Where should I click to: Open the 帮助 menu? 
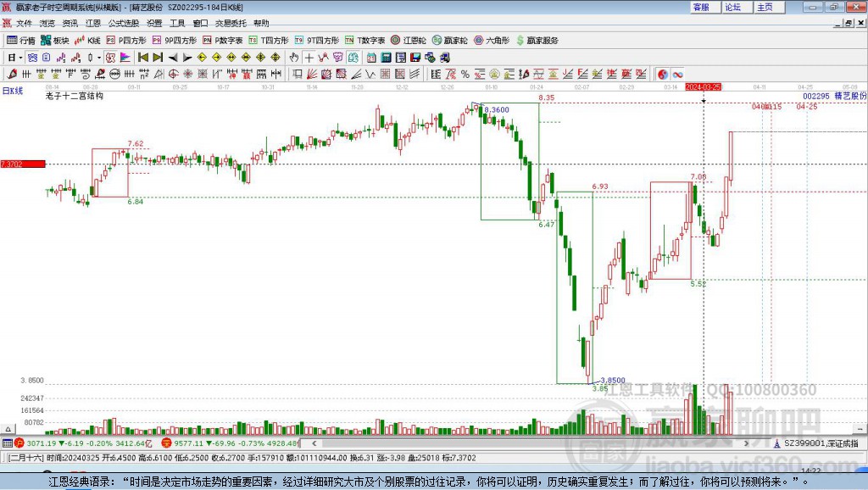(261, 23)
